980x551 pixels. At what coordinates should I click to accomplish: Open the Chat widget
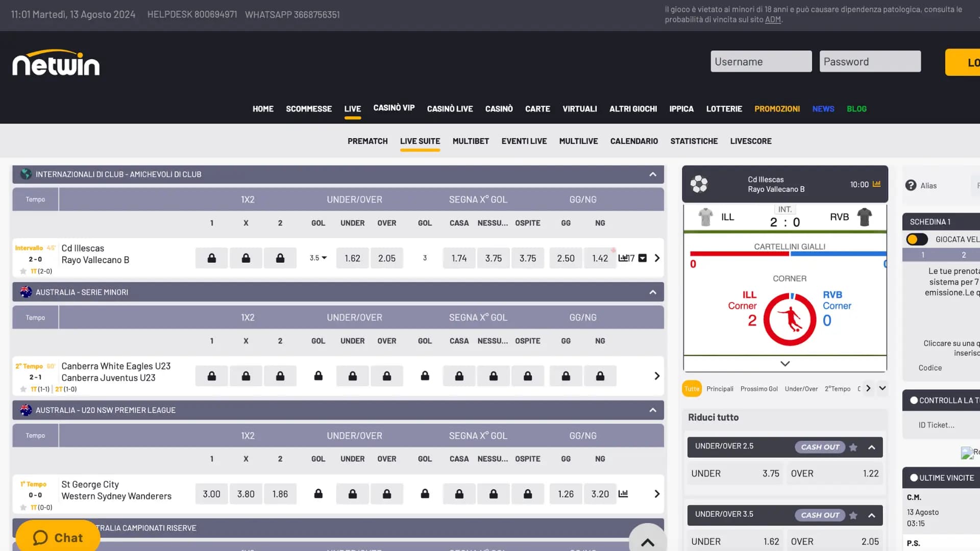click(57, 537)
